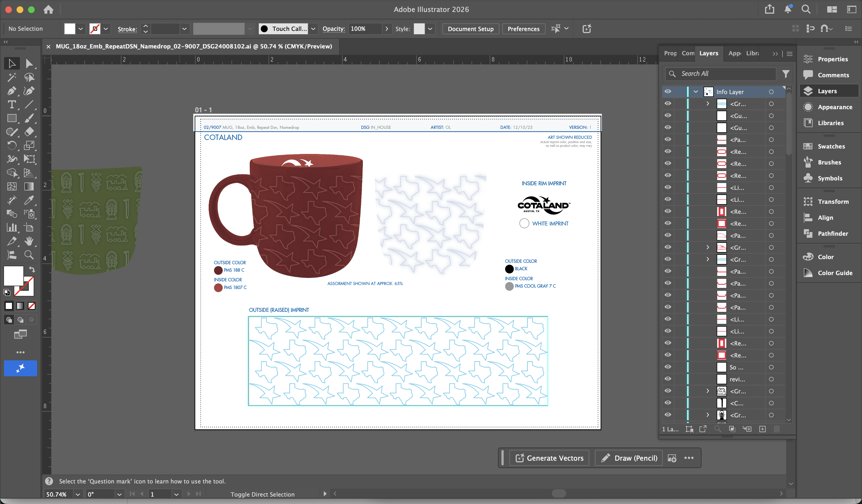Click the Search All field in Layers
The width and height of the screenshot is (862, 504).
(721, 74)
